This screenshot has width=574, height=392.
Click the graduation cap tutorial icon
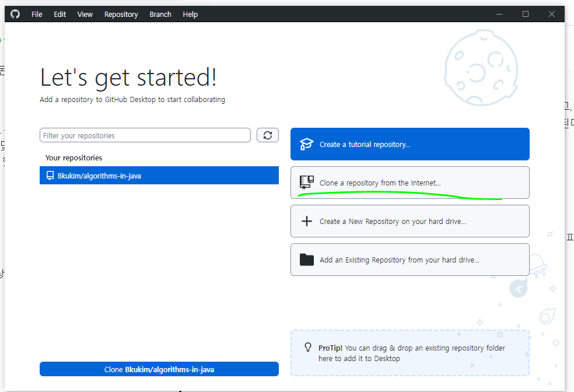(x=306, y=144)
